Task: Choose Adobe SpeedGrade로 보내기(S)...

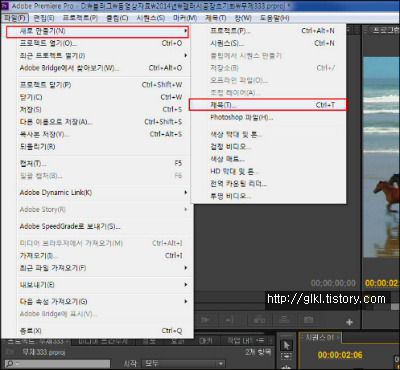Action: (103, 226)
